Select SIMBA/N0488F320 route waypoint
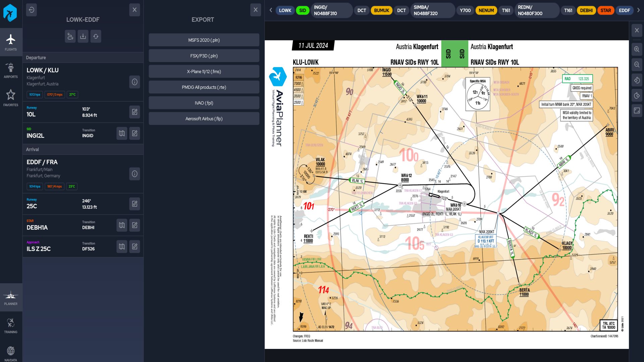Viewport: 644px width, 362px height. [x=432, y=10]
